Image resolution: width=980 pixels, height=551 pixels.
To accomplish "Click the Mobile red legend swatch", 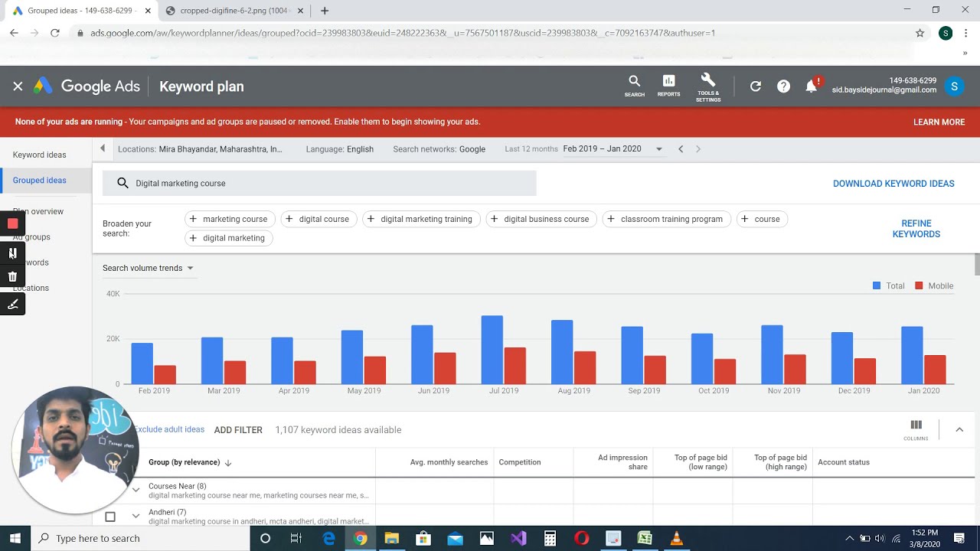I will tap(919, 285).
